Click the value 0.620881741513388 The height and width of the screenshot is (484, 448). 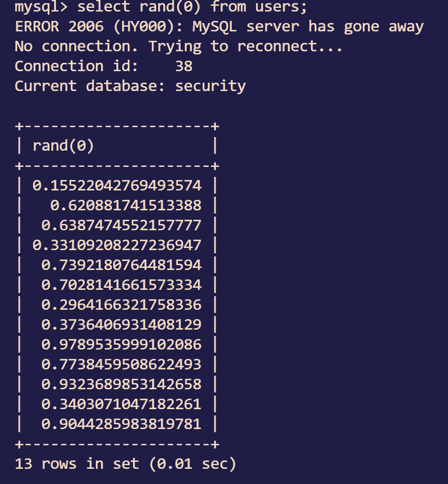tap(126, 206)
